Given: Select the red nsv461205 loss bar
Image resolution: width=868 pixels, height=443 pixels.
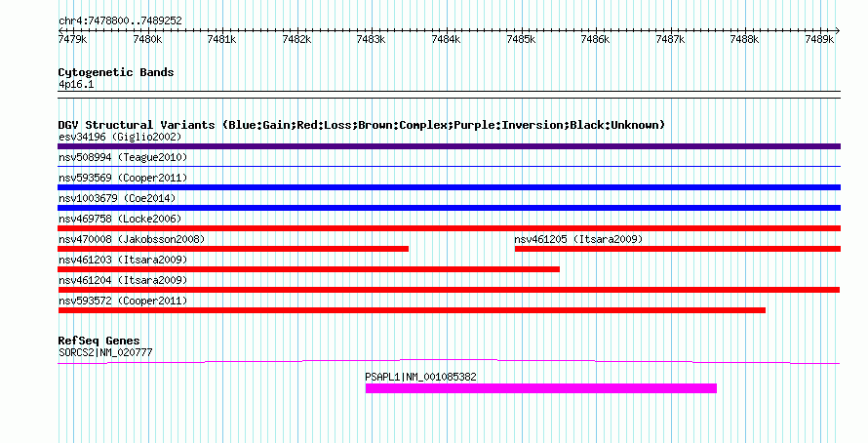Looking at the screenshot, I should 678,249.
